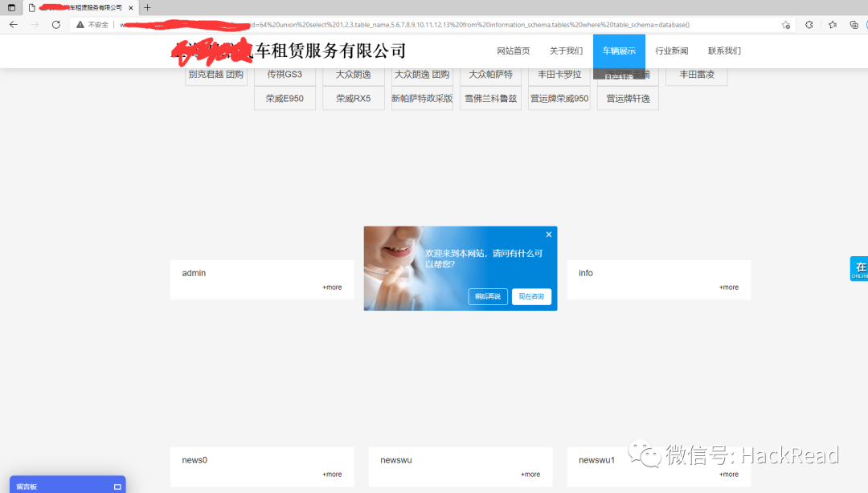
Task: Select the 大众朗逸 团购 category
Action: 422,75
